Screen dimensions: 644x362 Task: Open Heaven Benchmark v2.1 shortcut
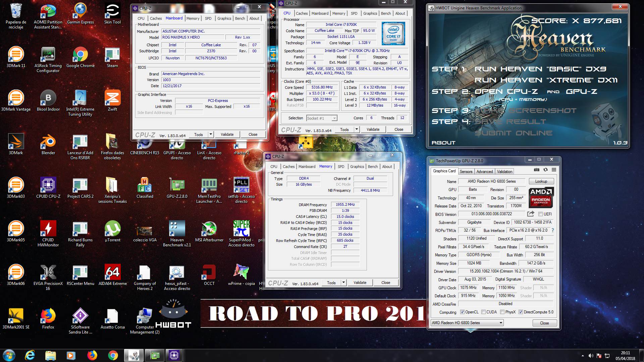coord(177,234)
